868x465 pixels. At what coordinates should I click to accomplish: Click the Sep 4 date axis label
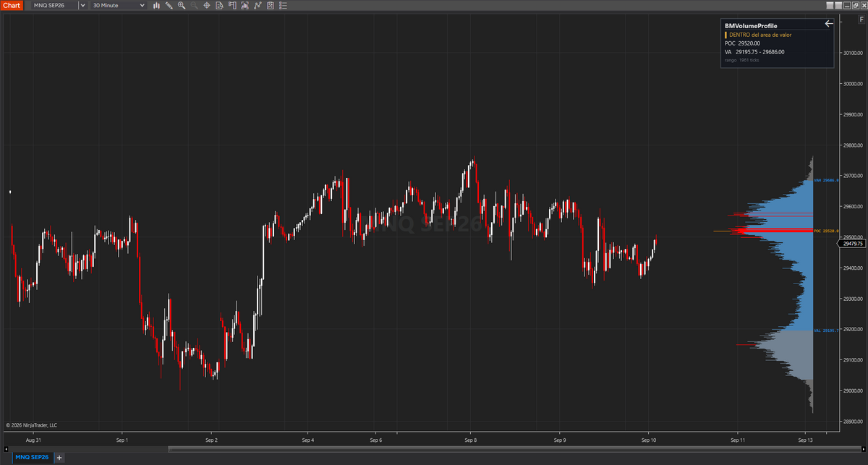tap(307, 439)
